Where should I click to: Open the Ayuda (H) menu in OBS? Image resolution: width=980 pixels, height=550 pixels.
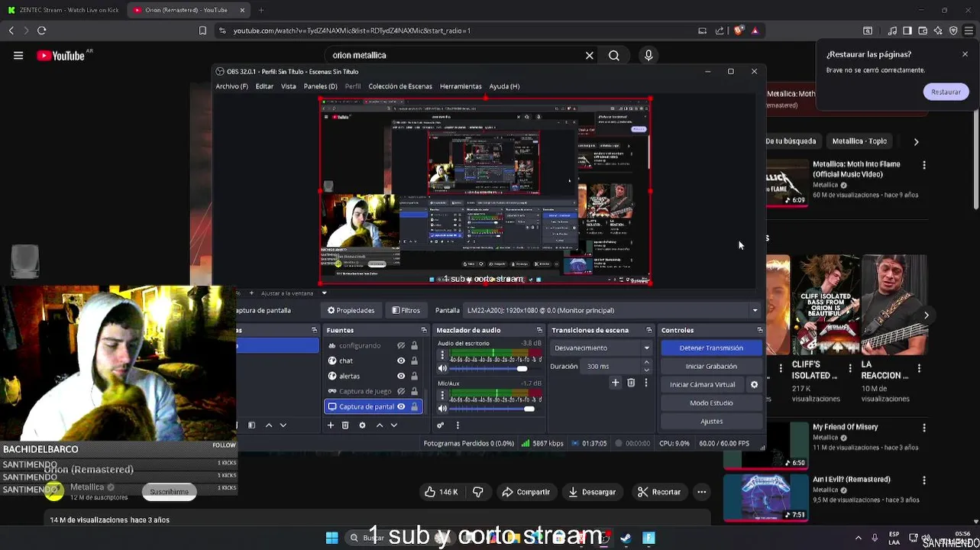click(x=504, y=86)
